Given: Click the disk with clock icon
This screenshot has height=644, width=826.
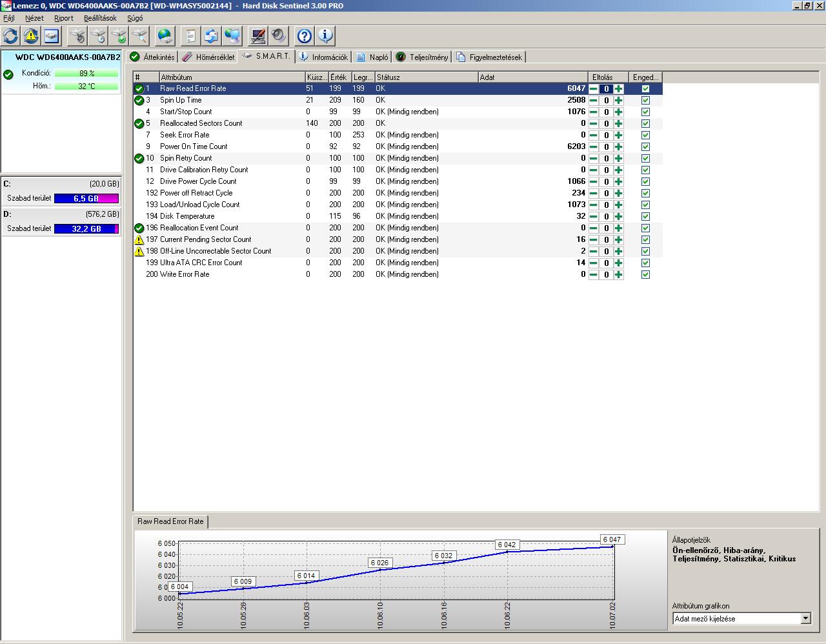Looking at the screenshot, I should pyautogui.click(x=98, y=35).
